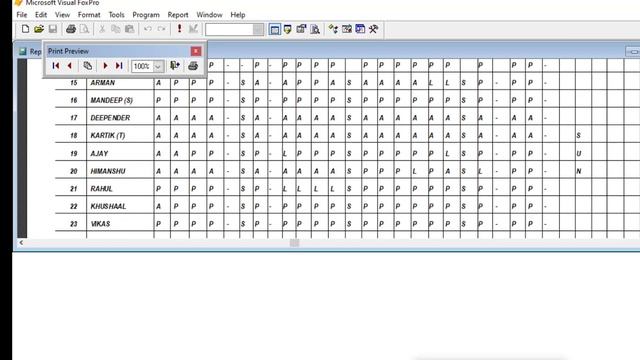The height and width of the screenshot is (360, 640).
Task: Open the Document View icon
Action: (x=315, y=29)
